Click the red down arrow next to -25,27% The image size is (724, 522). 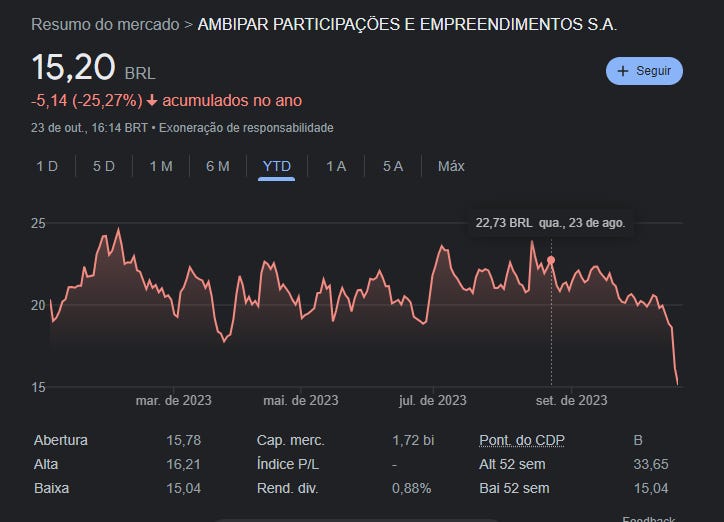[x=152, y=101]
